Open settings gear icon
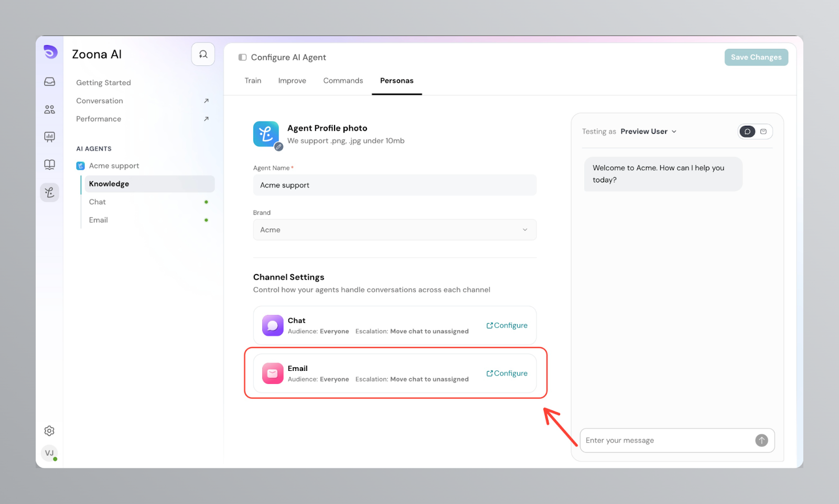 pyautogui.click(x=49, y=431)
